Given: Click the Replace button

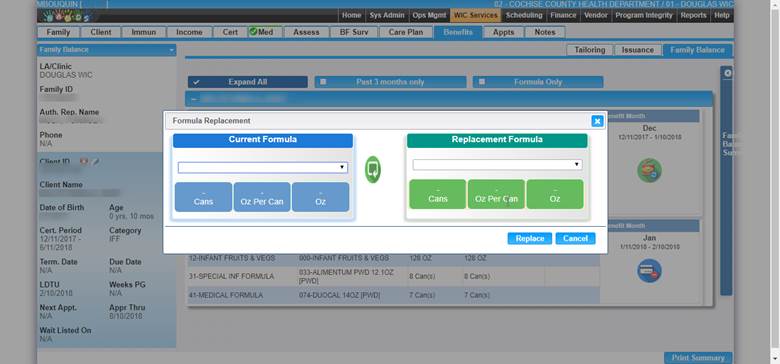Looking at the screenshot, I should 529,239.
